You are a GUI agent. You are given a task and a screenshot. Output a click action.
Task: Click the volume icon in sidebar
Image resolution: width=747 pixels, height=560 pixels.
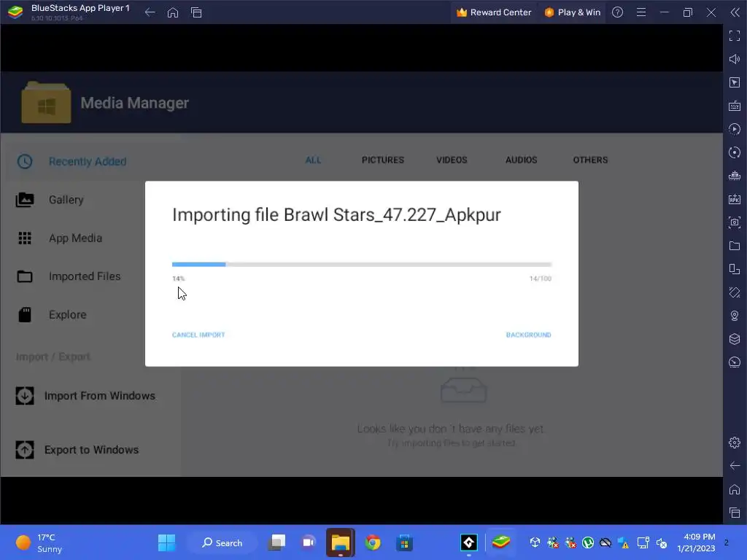pyautogui.click(x=735, y=59)
